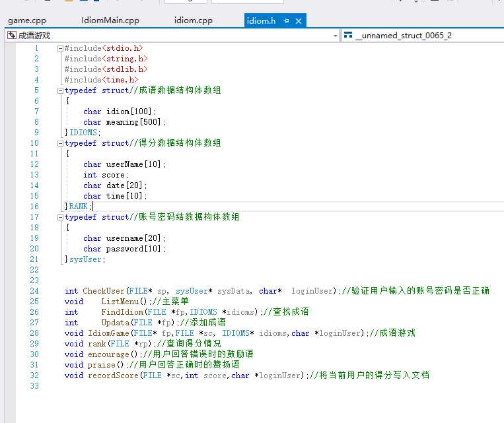
Task: Click the ListMenu function name
Action: [x=120, y=302]
